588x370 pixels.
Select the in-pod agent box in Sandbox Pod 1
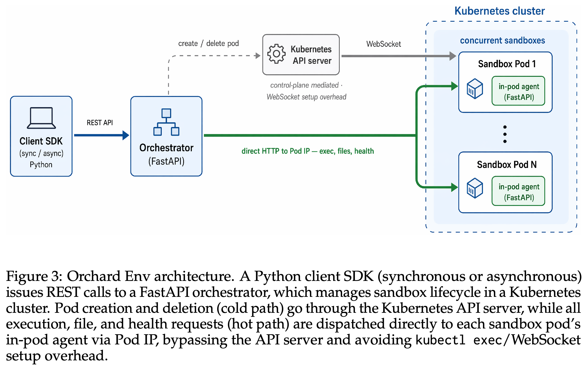(x=518, y=91)
